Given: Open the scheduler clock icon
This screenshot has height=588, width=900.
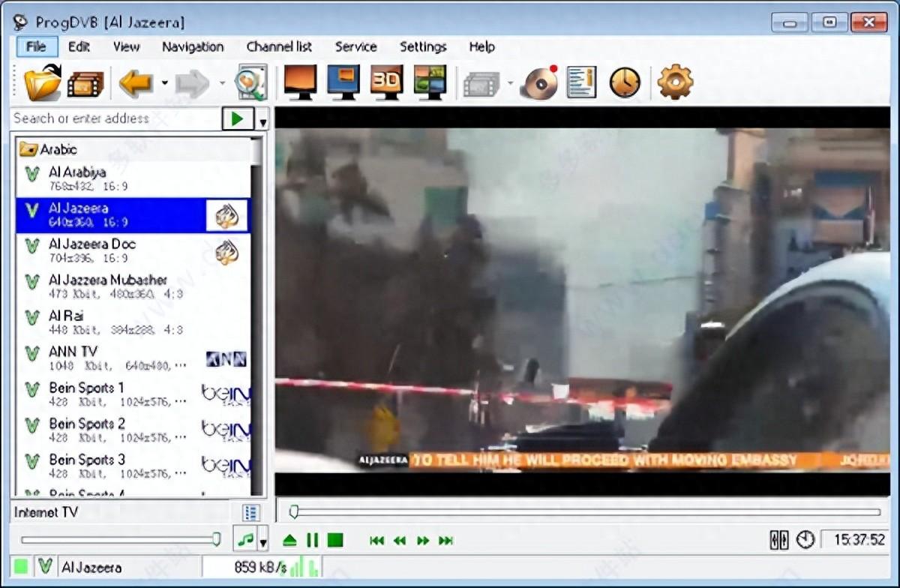Looking at the screenshot, I should click(625, 82).
